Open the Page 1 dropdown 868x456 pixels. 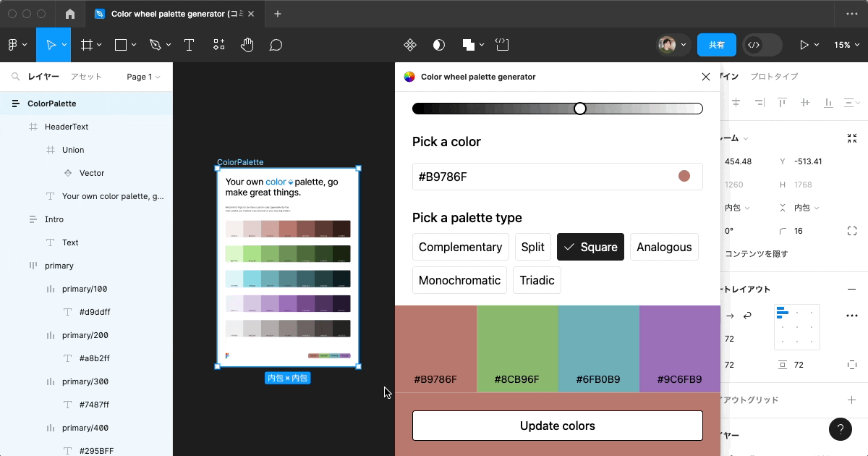pos(142,76)
